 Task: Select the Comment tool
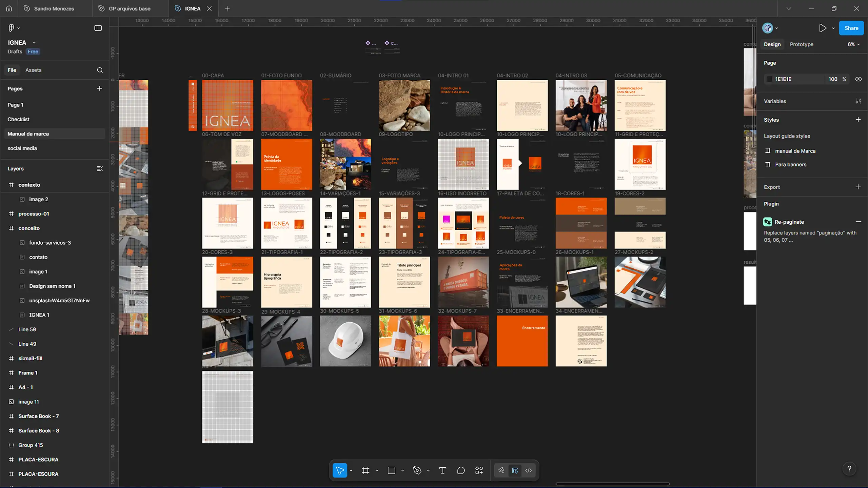(461, 470)
